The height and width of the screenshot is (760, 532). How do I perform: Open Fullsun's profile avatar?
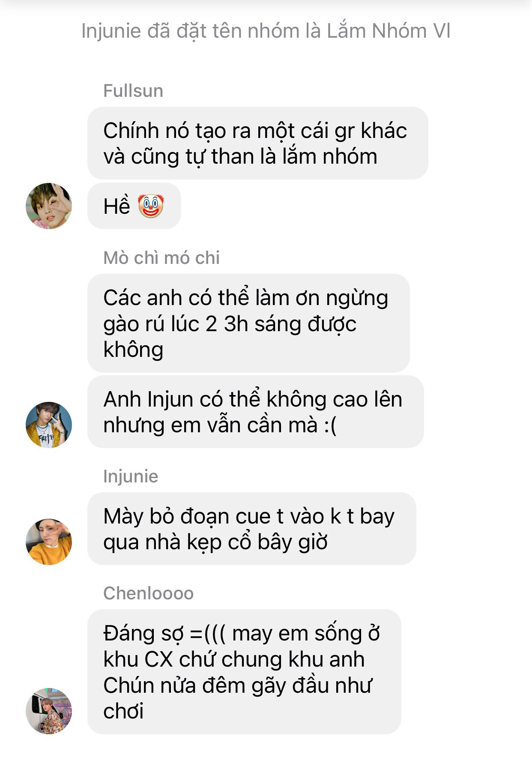pyautogui.click(x=49, y=206)
